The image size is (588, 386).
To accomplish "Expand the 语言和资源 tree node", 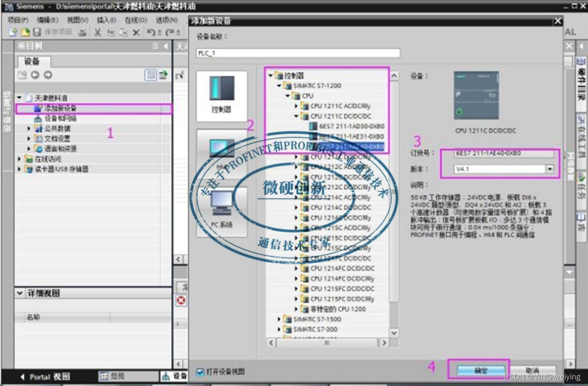I will point(29,149).
